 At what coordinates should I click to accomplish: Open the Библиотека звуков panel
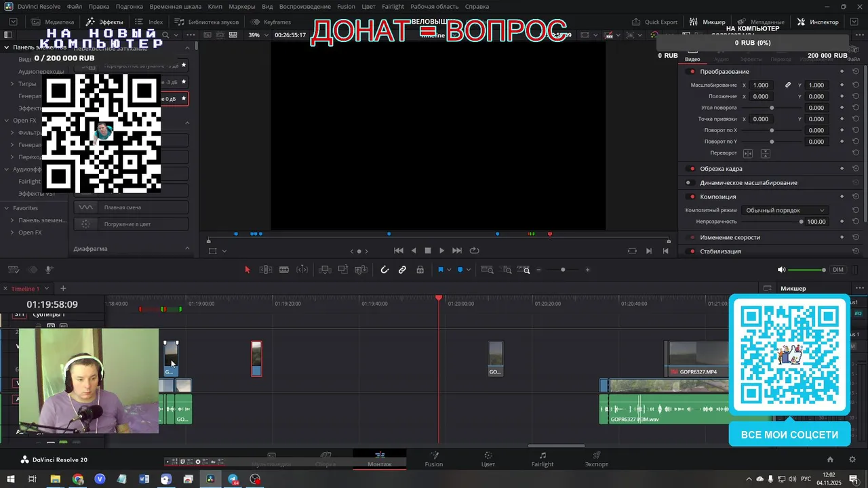coord(207,22)
